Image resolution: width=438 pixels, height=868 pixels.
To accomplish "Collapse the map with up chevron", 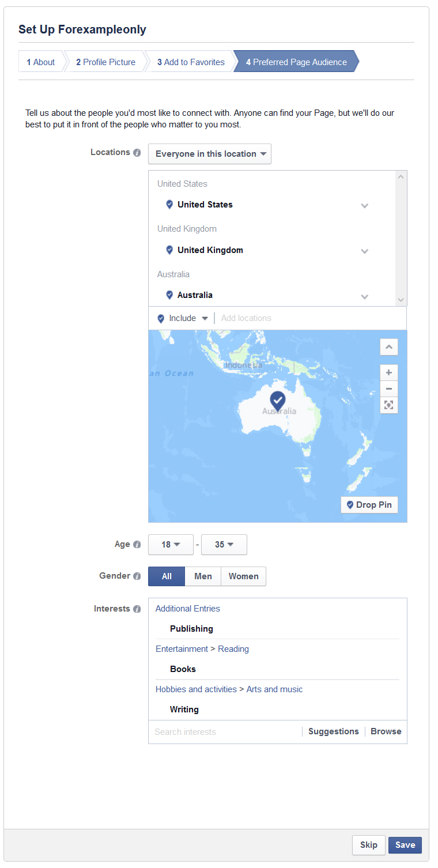I will pos(389,347).
